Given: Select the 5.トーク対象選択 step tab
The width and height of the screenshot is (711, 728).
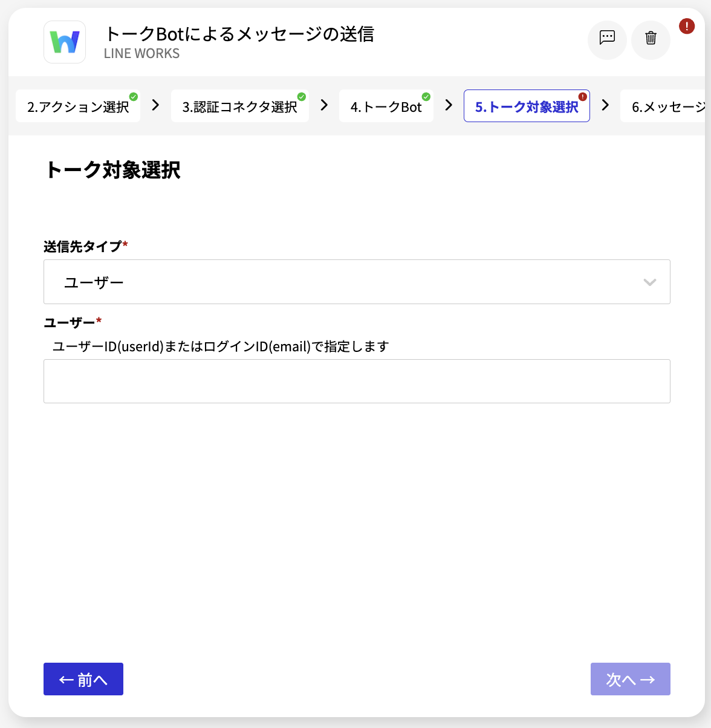Looking at the screenshot, I should [527, 106].
